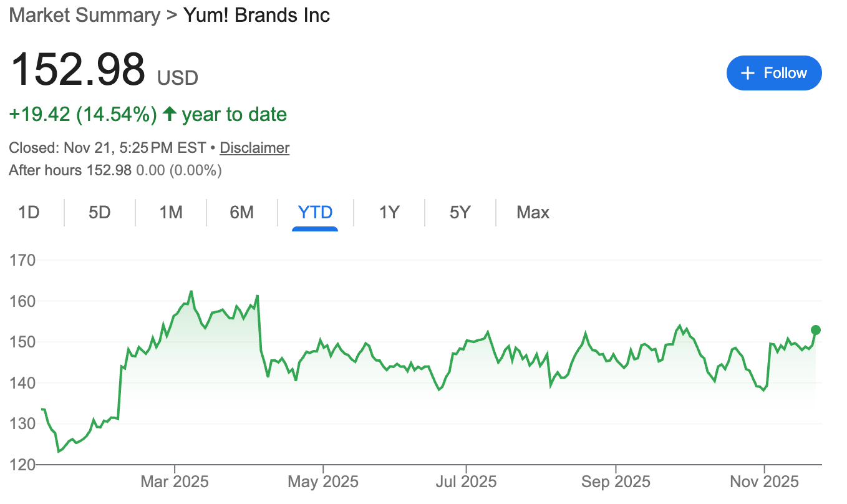
Task: Click the green endpoint dot on chart
Action: pyautogui.click(x=816, y=330)
